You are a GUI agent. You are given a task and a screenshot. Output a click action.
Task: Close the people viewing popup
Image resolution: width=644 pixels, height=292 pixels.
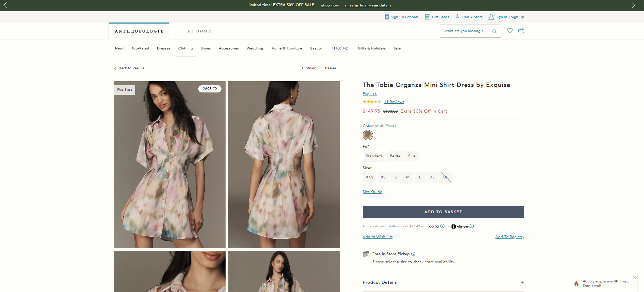tap(634, 277)
